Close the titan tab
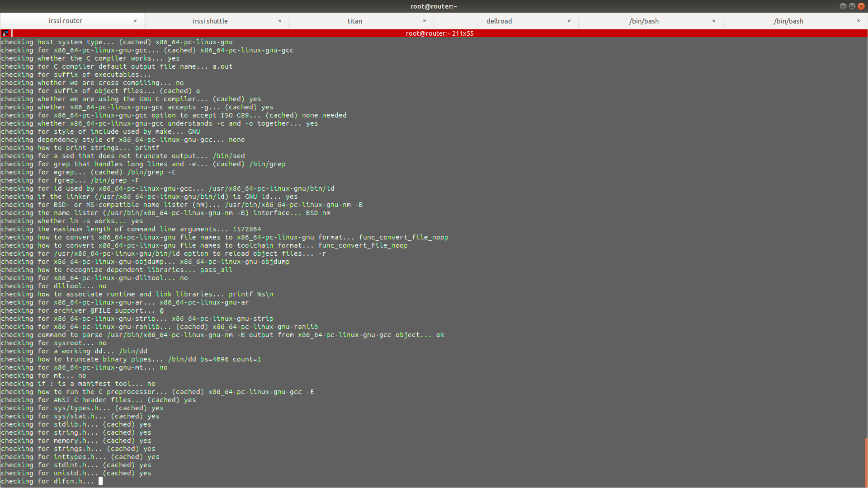 (424, 21)
